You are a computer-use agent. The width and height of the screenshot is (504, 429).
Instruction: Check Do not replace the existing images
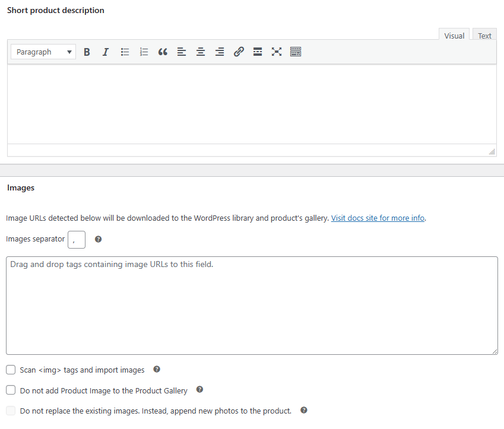click(x=11, y=411)
